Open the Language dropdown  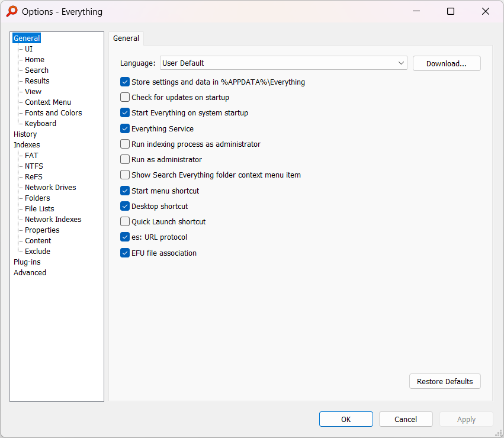284,63
